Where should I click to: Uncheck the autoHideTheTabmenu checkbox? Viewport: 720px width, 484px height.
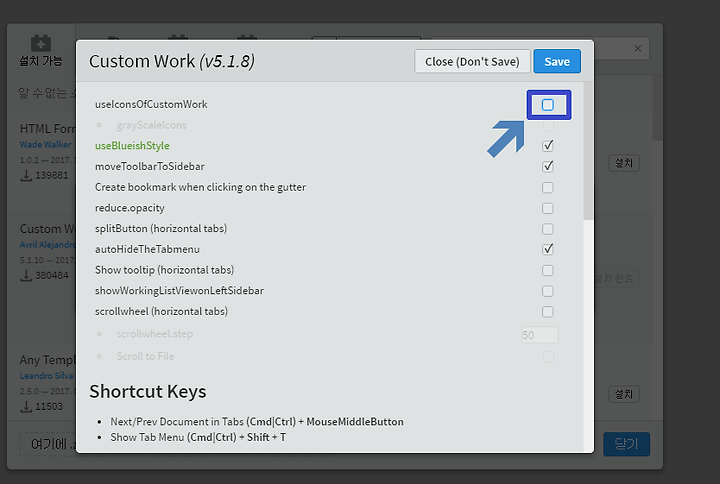pos(547,249)
